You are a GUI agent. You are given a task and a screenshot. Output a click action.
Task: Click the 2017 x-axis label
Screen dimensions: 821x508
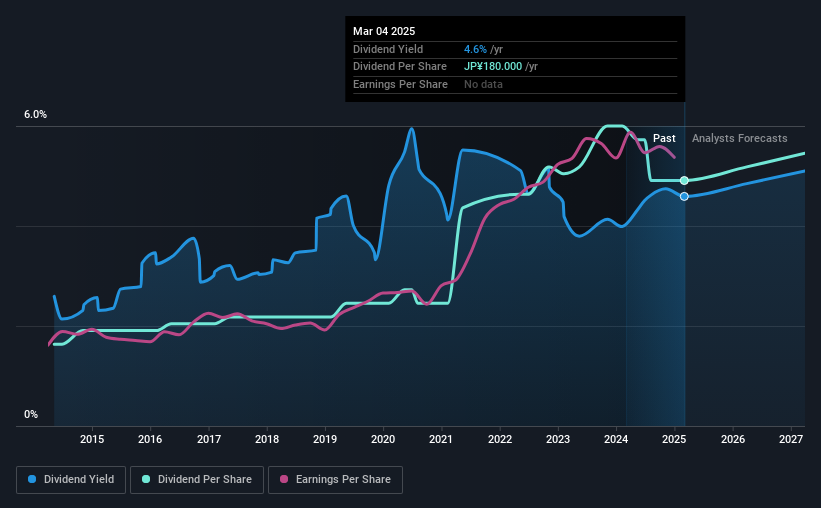coord(209,439)
